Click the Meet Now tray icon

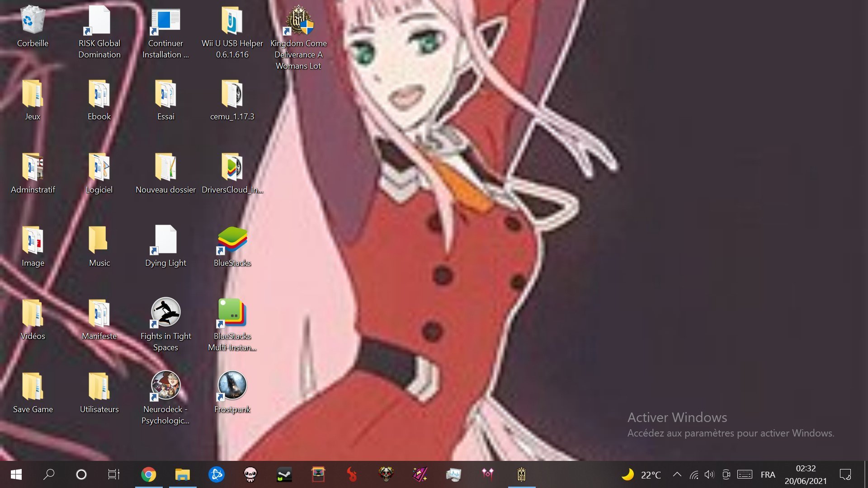point(726,474)
